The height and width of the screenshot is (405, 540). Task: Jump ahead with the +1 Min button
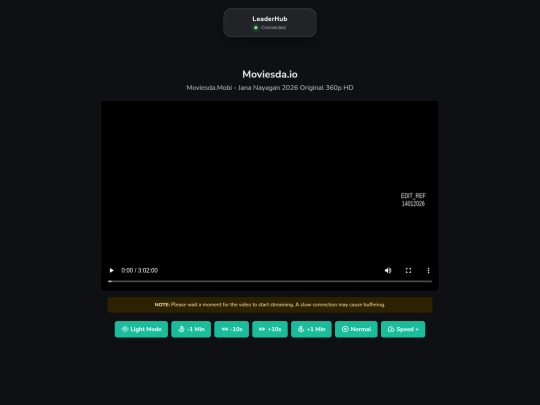pyautogui.click(x=311, y=329)
